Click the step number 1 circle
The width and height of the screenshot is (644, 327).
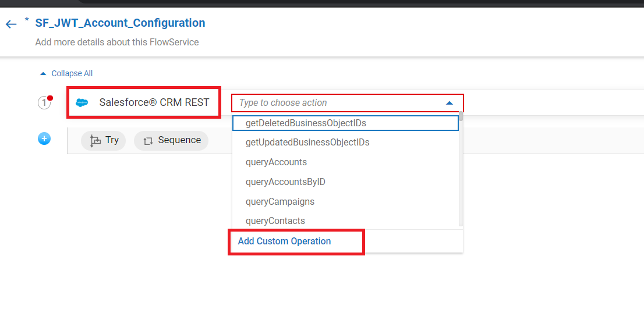pyautogui.click(x=44, y=103)
